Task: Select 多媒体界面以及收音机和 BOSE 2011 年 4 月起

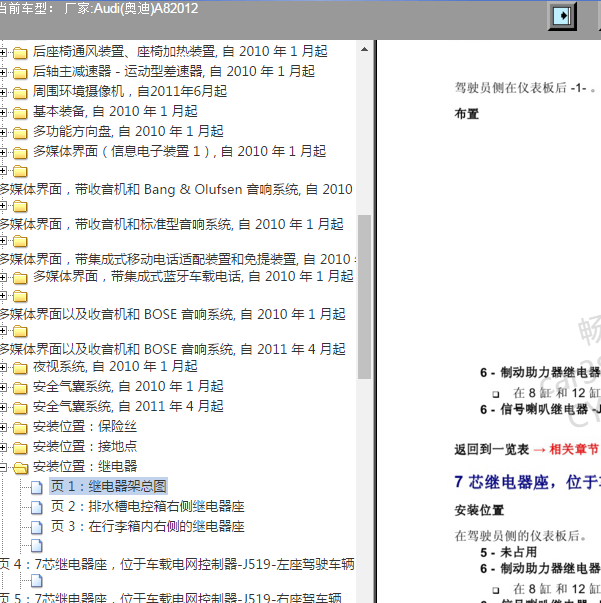Action: [173, 350]
